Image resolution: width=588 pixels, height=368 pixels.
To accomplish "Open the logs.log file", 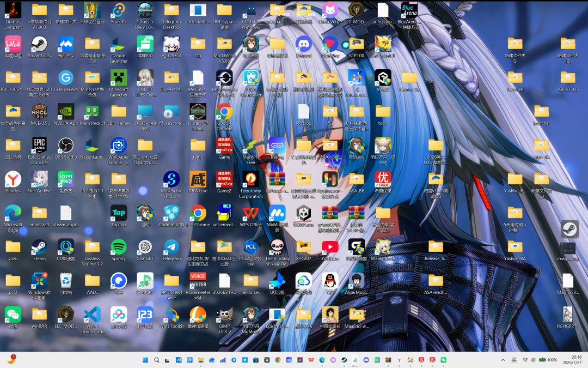I will pyautogui.click(x=304, y=114).
